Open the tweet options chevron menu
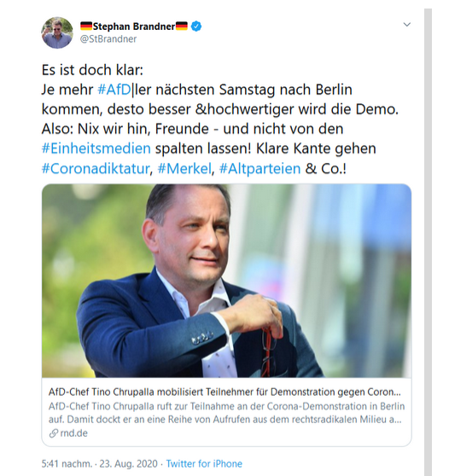The width and height of the screenshot is (449, 476). (406, 24)
